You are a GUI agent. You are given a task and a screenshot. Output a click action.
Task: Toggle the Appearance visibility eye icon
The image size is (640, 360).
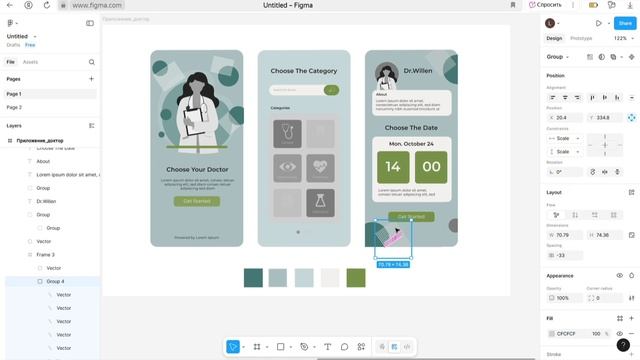[x=620, y=276]
